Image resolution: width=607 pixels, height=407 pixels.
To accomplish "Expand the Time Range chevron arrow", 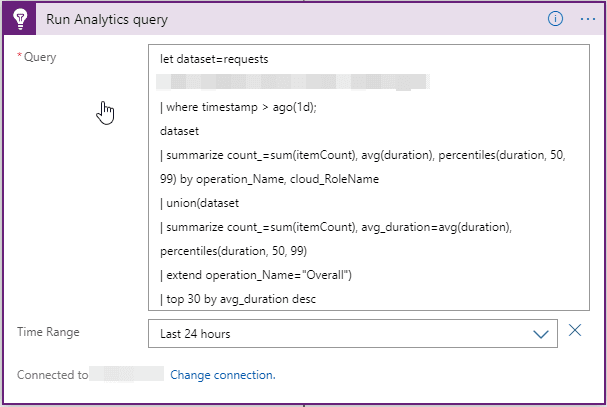I will pyautogui.click(x=541, y=334).
